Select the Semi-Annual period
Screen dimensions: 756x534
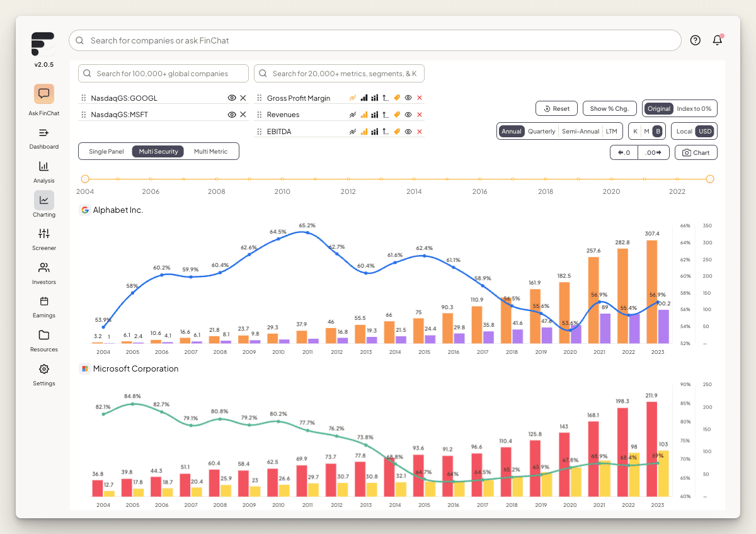[581, 131]
